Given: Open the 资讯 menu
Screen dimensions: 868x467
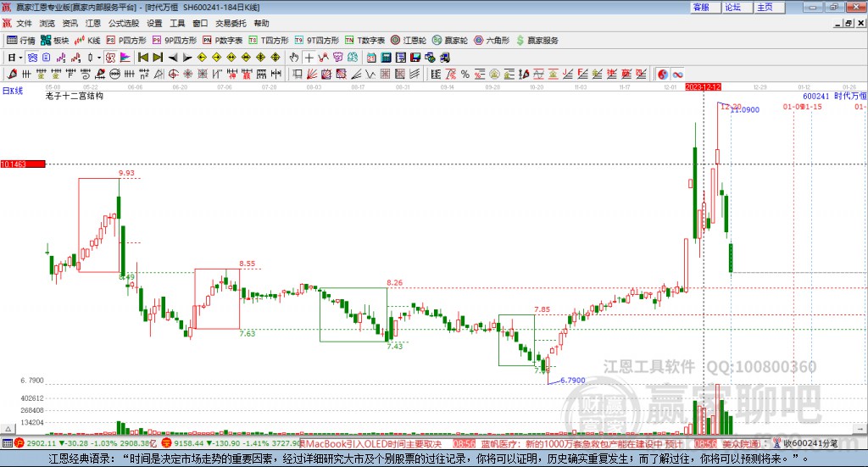Looking at the screenshot, I should pyautogui.click(x=70, y=23).
